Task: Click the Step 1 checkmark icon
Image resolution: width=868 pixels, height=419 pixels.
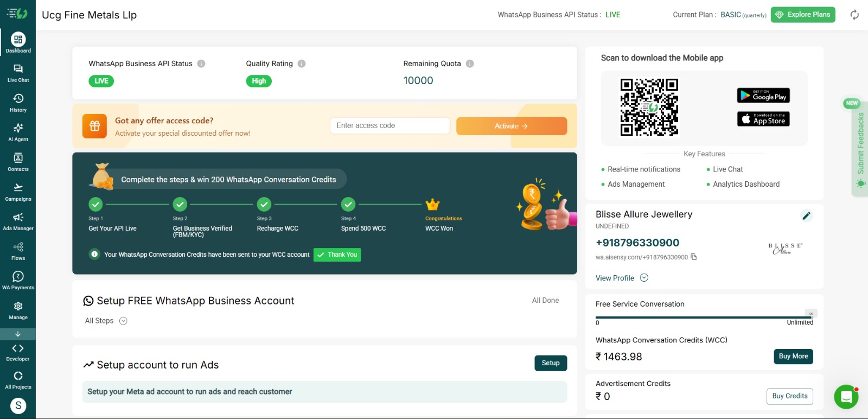Action: 95,204
